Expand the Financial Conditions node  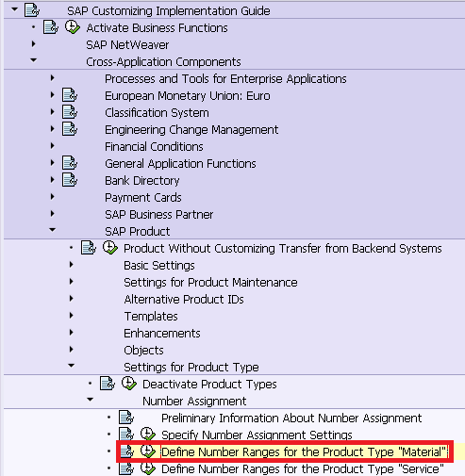pyautogui.click(x=53, y=146)
